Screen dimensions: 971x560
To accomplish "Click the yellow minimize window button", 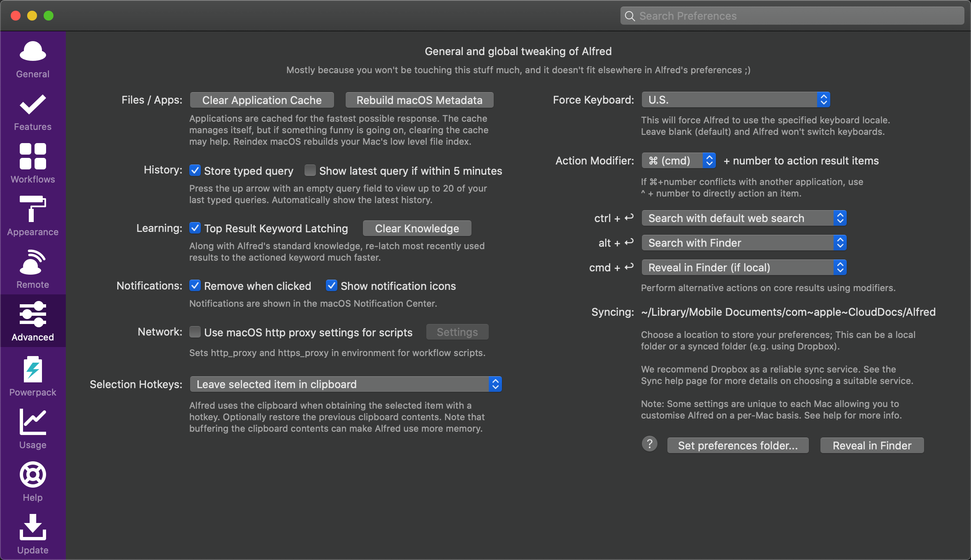I will 32,16.
